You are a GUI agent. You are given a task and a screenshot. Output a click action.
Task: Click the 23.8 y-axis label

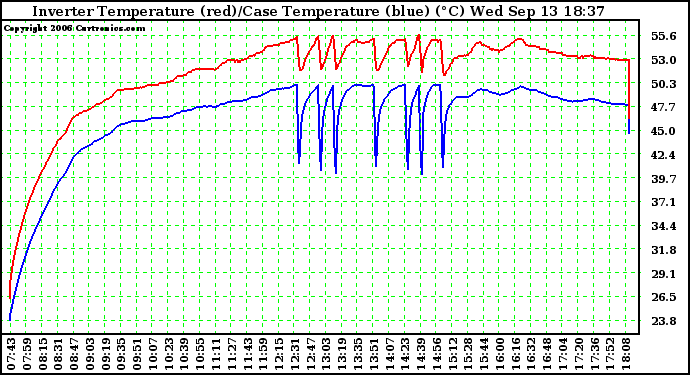click(x=664, y=321)
